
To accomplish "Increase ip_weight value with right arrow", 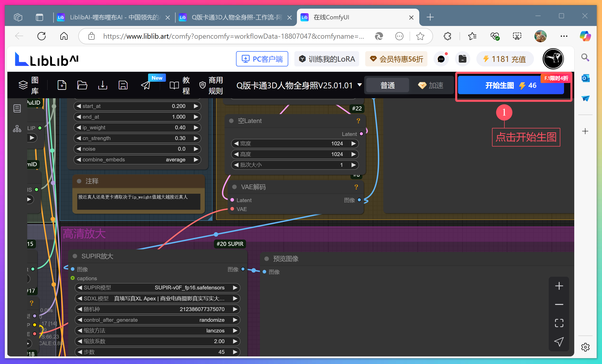I will pos(196,128).
